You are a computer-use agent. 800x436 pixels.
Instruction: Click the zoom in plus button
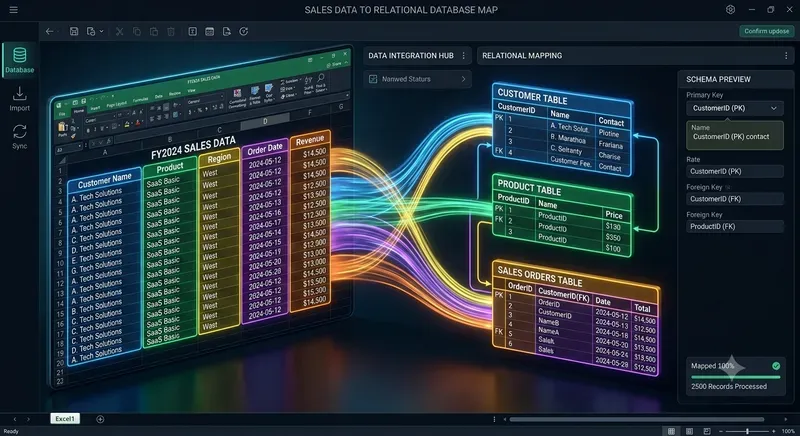point(773,431)
